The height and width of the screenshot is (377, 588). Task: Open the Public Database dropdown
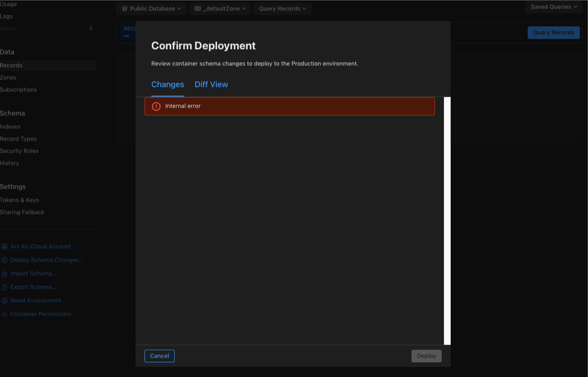tap(151, 9)
